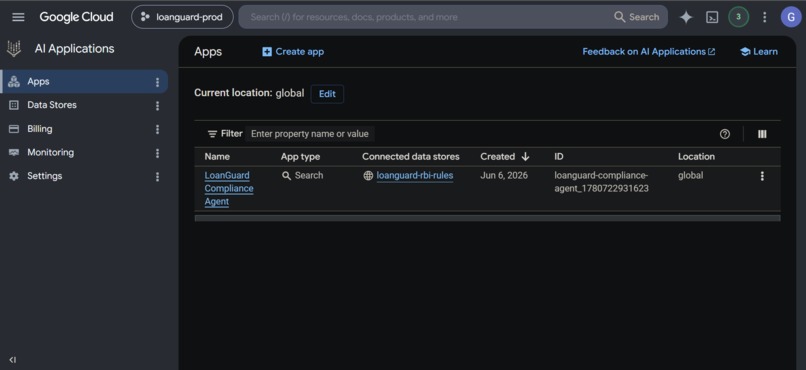Viewport: 806px width, 370px height.
Task: Open the main navigation hamburger menu
Action: pyautogui.click(x=18, y=17)
